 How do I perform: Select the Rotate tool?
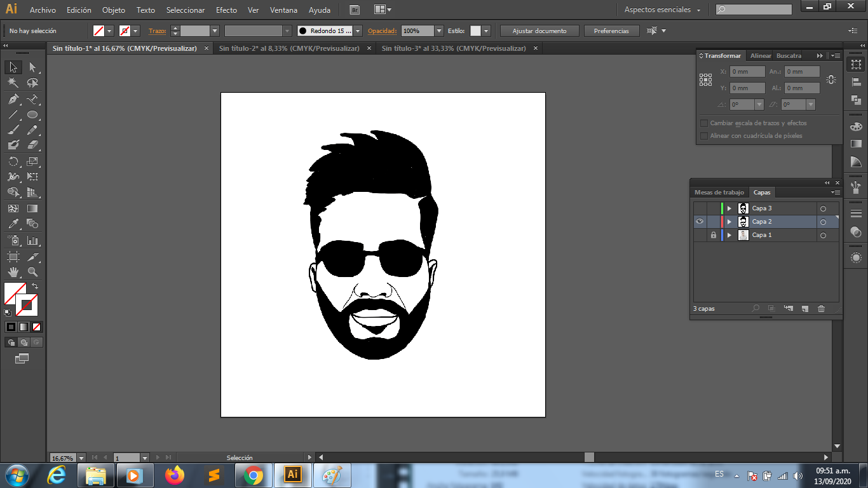pyautogui.click(x=13, y=161)
